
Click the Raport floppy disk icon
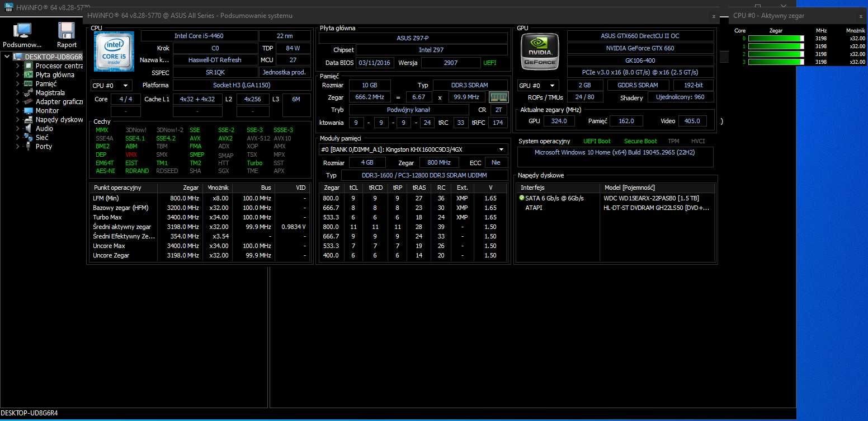(67, 31)
